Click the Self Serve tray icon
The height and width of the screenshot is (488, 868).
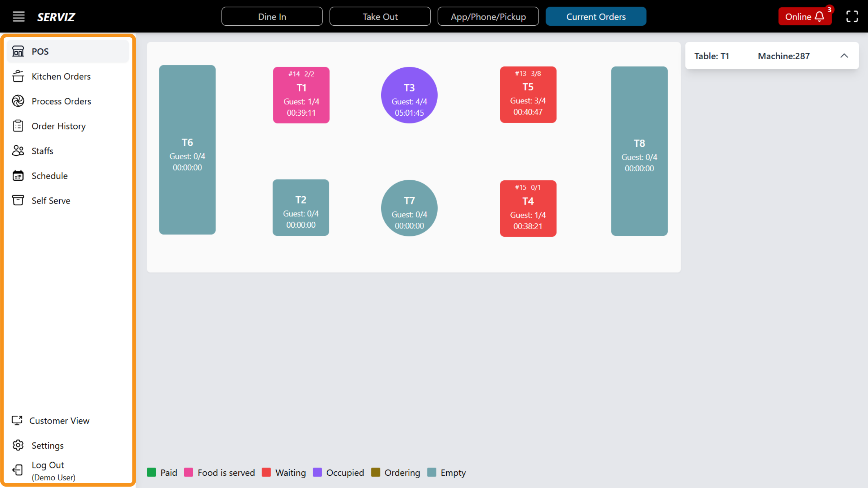[x=18, y=200]
